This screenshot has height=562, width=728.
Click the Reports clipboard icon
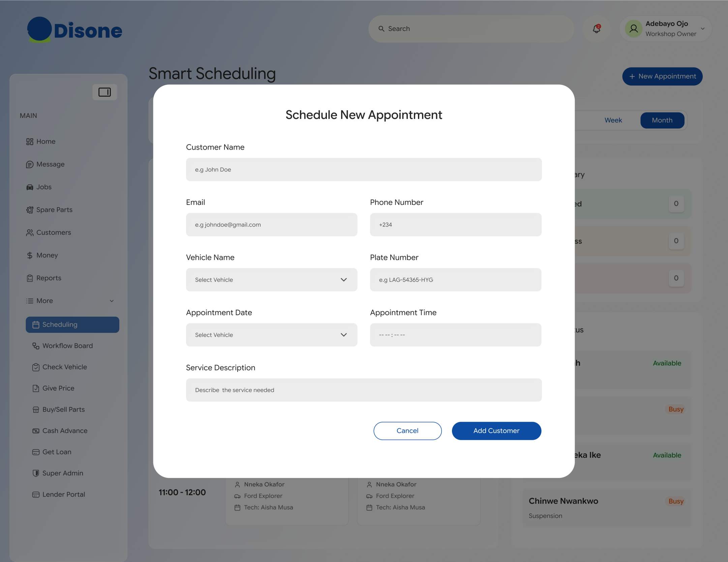coord(30,278)
